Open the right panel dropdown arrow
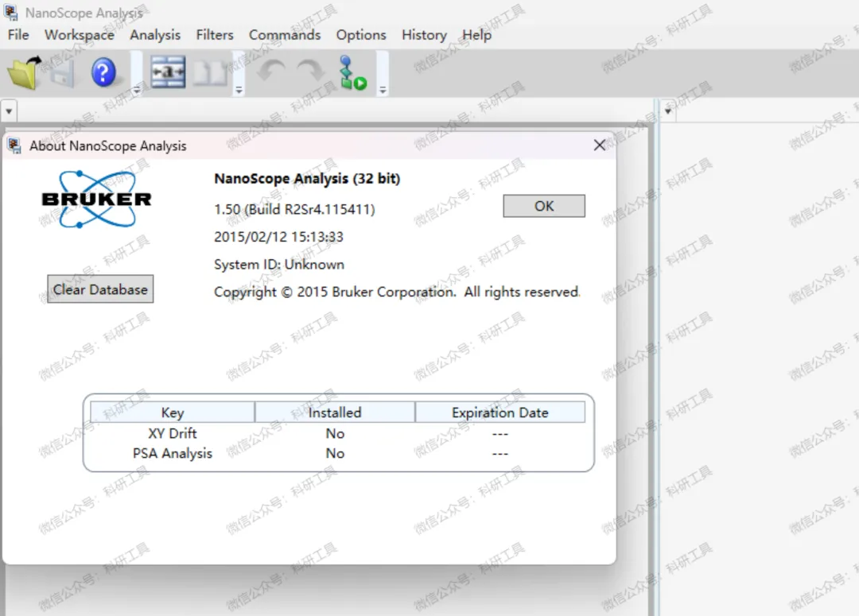Image resolution: width=859 pixels, height=616 pixels. tap(668, 111)
